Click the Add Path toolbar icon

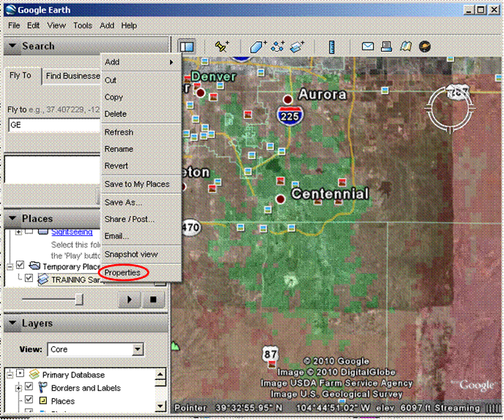(278, 47)
